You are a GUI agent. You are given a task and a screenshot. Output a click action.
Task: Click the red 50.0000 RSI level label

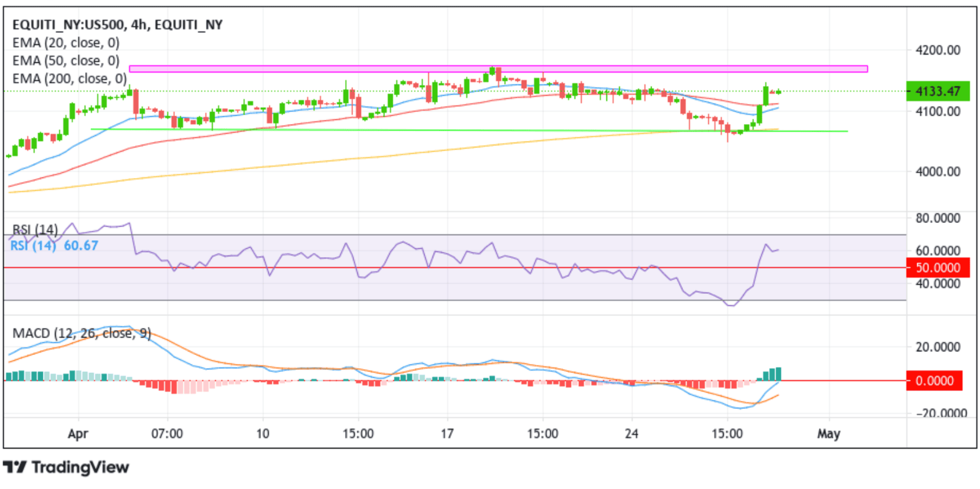pos(938,268)
